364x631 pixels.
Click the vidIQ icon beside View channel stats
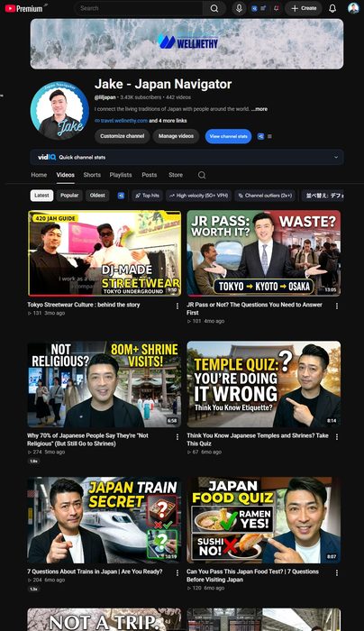click(260, 136)
